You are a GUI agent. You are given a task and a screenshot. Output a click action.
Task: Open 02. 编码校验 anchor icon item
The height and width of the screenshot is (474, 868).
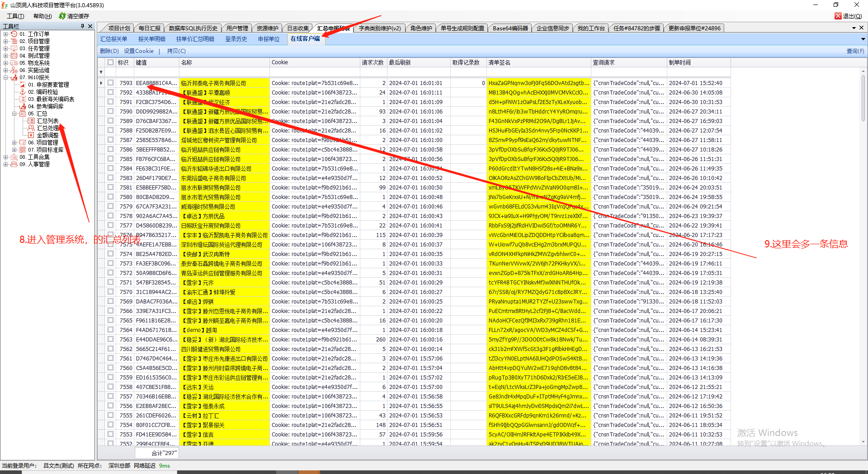pyautogui.click(x=23, y=92)
